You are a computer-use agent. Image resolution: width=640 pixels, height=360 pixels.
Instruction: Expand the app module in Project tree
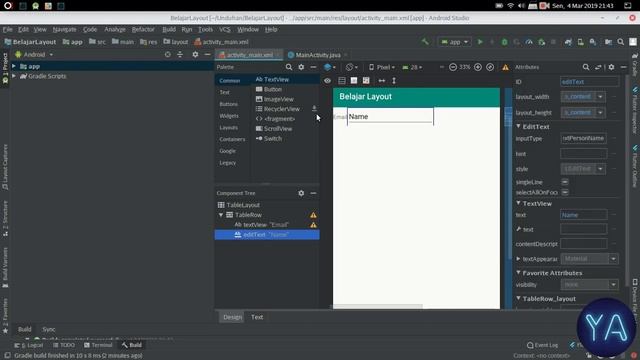(x=14, y=66)
